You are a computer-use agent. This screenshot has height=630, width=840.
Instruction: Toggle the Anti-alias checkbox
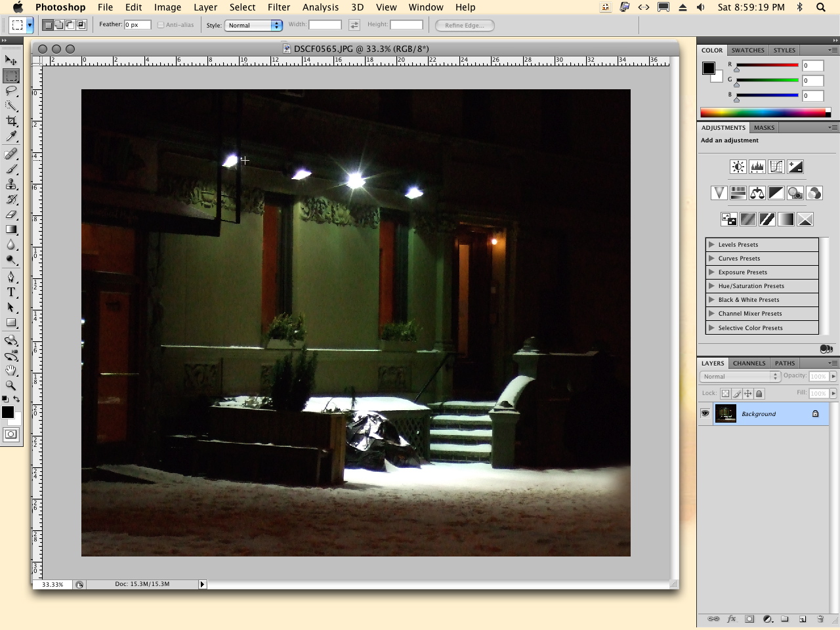pyautogui.click(x=161, y=25)
